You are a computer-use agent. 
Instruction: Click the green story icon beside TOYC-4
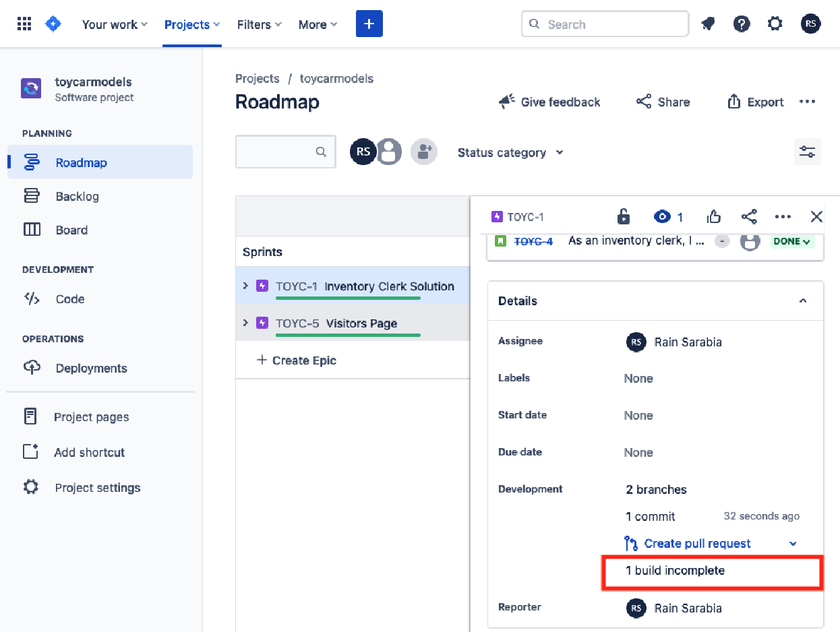coord(500,241)
